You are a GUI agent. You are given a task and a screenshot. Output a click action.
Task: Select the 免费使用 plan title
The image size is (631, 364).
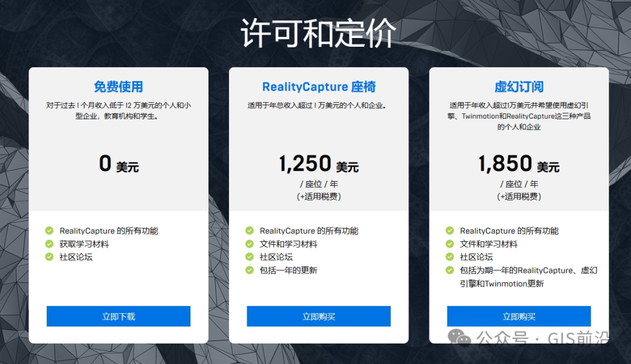click(x=118, y=86)
